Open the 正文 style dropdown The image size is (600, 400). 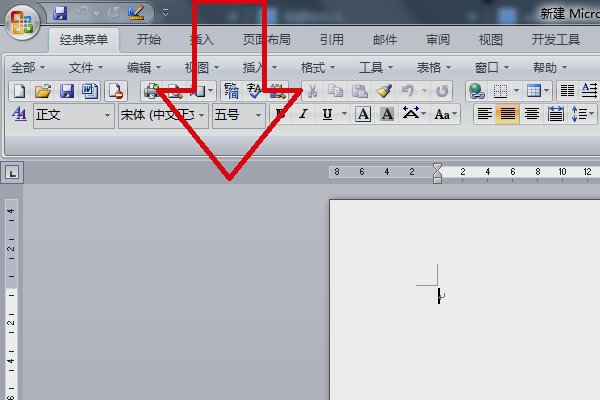(107, 115)
